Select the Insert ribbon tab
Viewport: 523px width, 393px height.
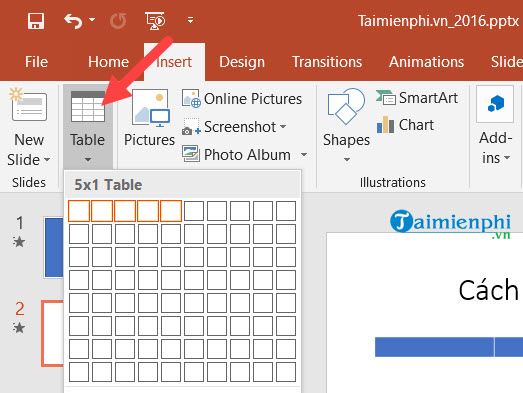point(174,62)
